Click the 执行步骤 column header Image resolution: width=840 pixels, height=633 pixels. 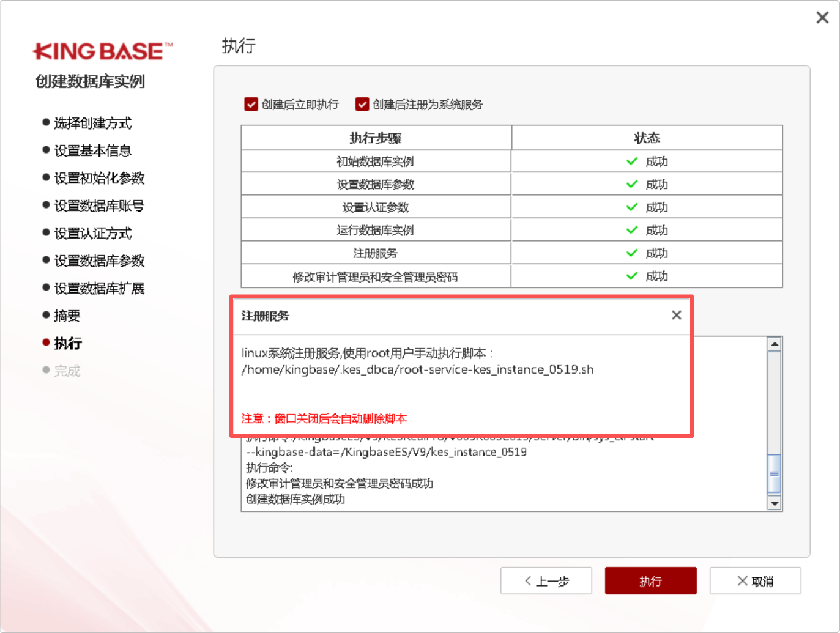(376, 138)
